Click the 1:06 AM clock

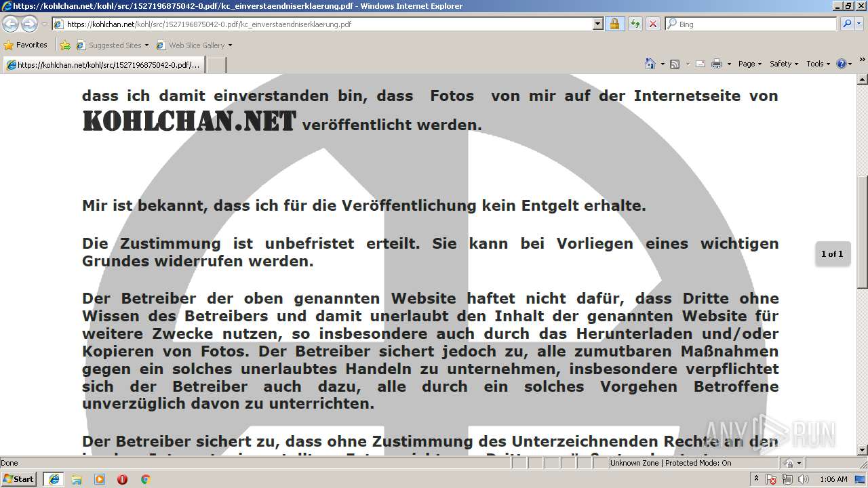(833, 479)
